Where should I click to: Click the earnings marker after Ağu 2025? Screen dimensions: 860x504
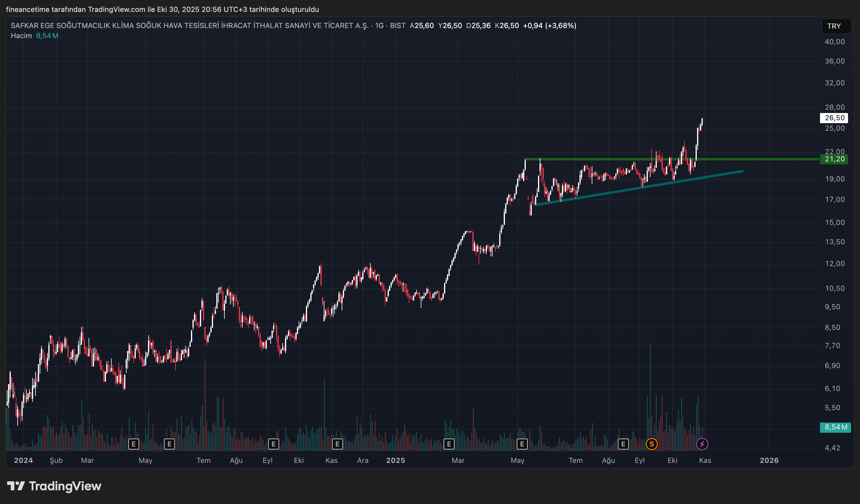point(623,444)
